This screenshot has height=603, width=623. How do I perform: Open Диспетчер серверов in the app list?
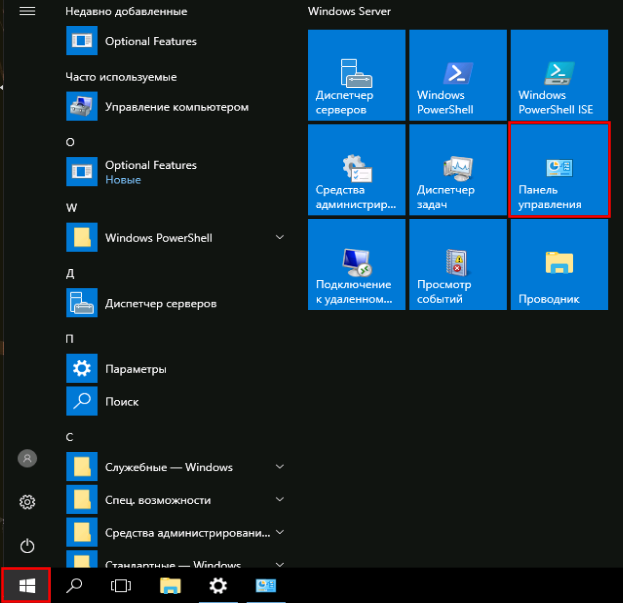click(175, 303)
